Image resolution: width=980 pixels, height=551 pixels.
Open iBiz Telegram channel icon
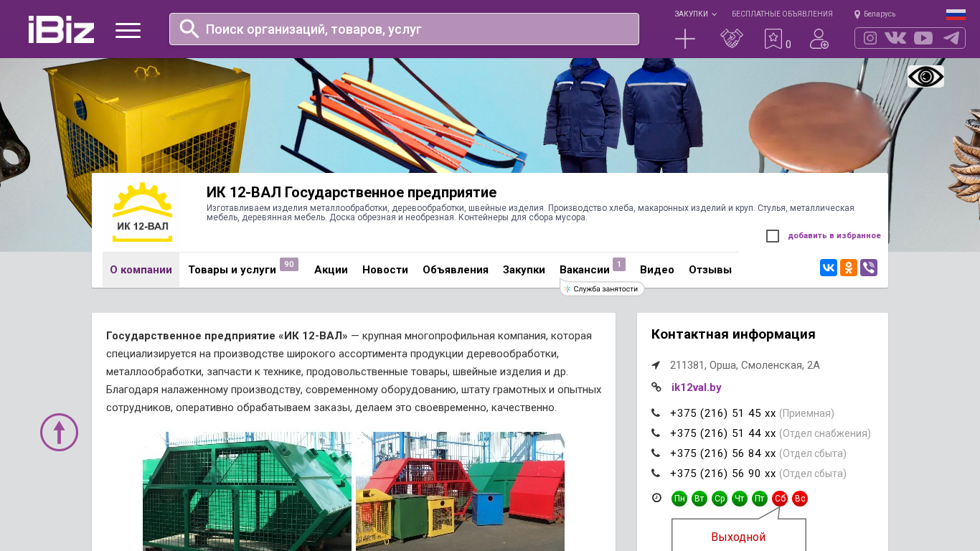click(x=951, y=38)
